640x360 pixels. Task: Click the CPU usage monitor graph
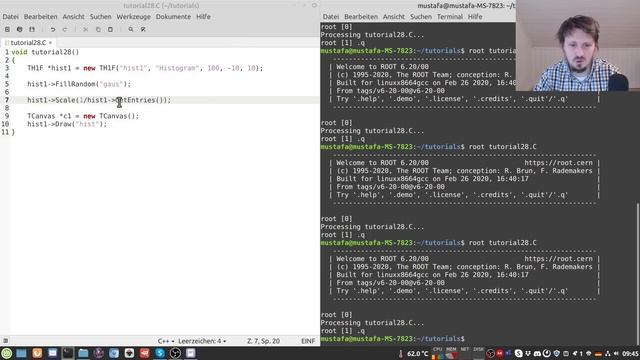(437, 353)
